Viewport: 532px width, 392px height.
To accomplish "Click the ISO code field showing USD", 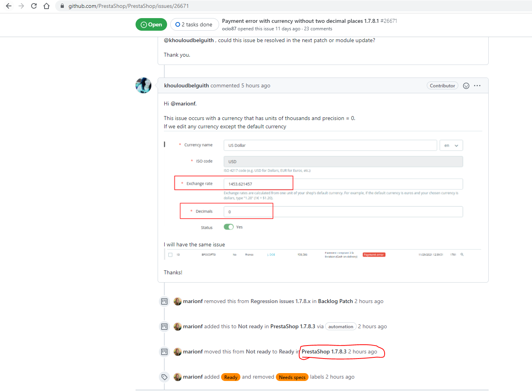I will point(343,161).
